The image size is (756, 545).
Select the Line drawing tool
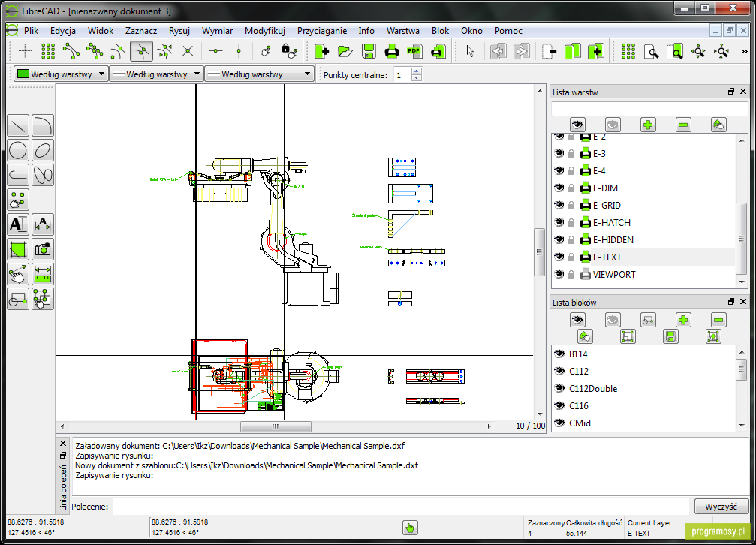click(x=18, y=126)
